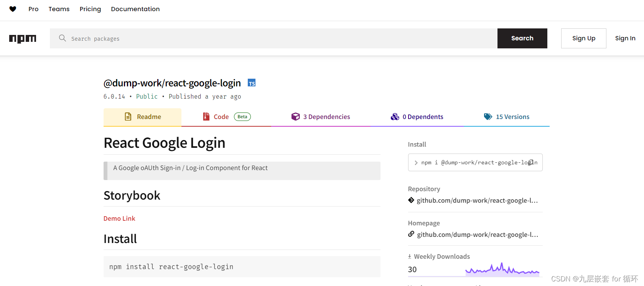Click the Dependents cubes icon
This screenshot has height=286, width=644.
coord(395,117)
